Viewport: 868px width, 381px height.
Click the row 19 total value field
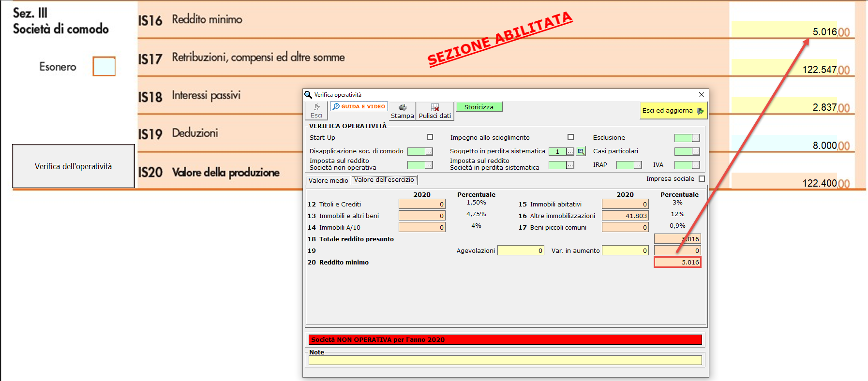click(x=677, y=250)
